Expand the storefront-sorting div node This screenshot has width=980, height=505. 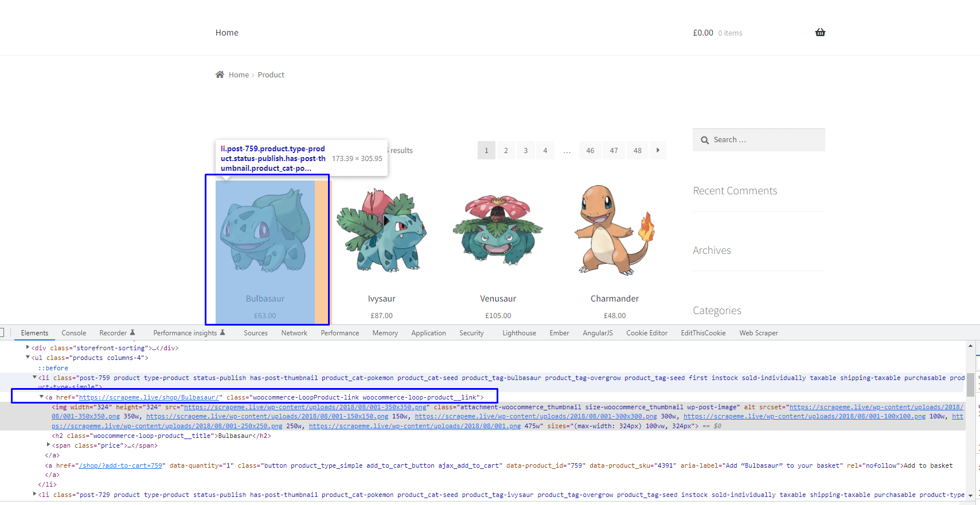tap(28, 347)
